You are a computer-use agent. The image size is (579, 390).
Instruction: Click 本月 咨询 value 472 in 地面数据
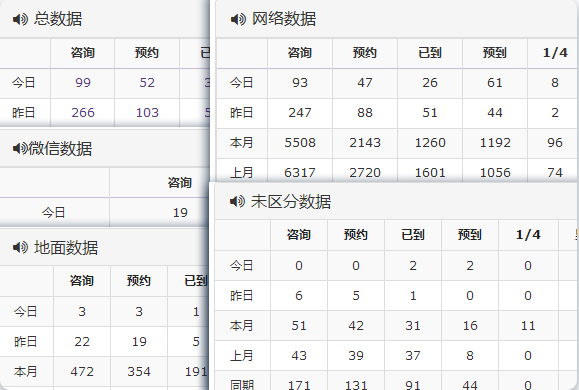coord(82,372)
